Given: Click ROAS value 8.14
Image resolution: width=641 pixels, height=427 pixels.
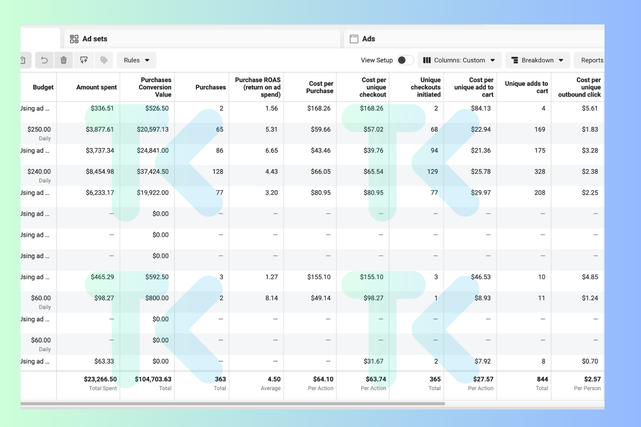Looking at the screenshot, I should pos(271,298).
